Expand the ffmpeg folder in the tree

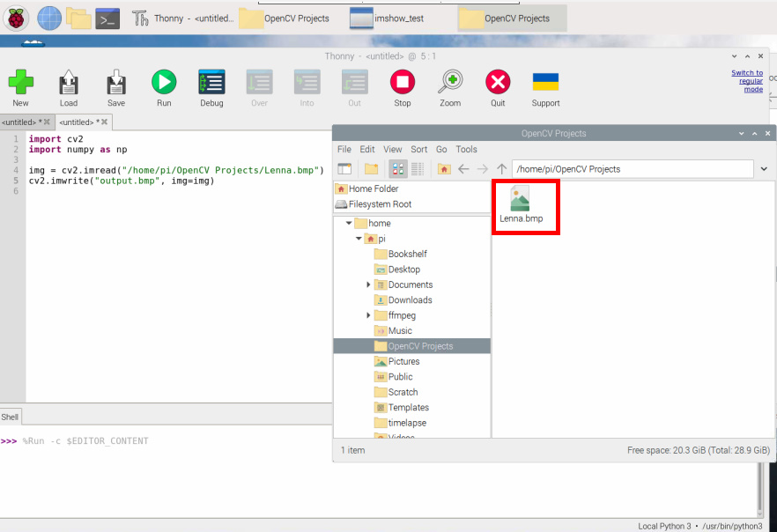(368, 315)
